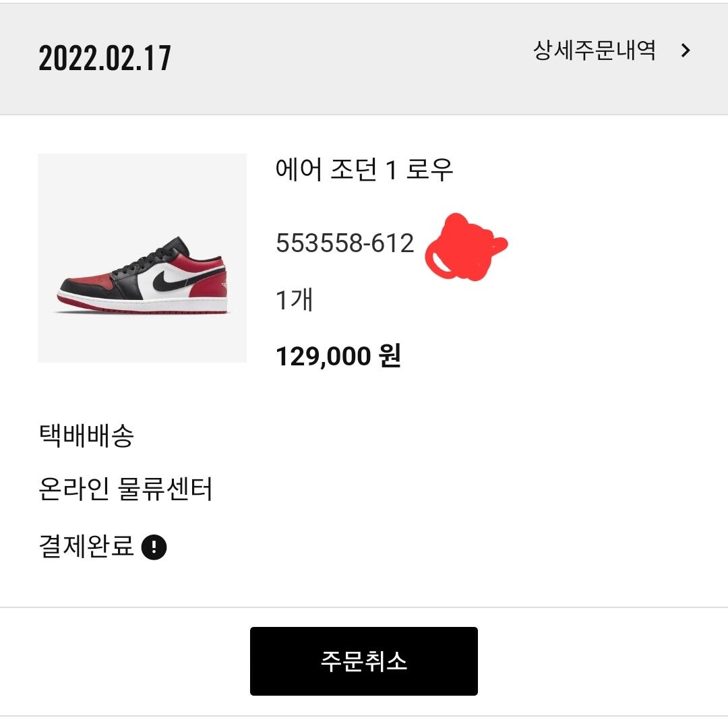The width and height of the screenshot is (728, 724).
Task: Click the 택배배송 delivery method text
Action: pyautogui.click(x=87, y=435)
